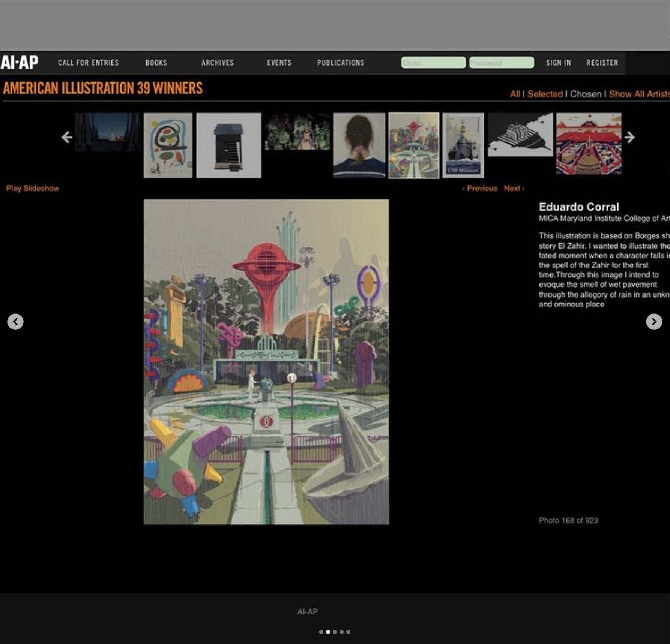
Task: Focus the Email input field
Action: (x=433, y=63)
